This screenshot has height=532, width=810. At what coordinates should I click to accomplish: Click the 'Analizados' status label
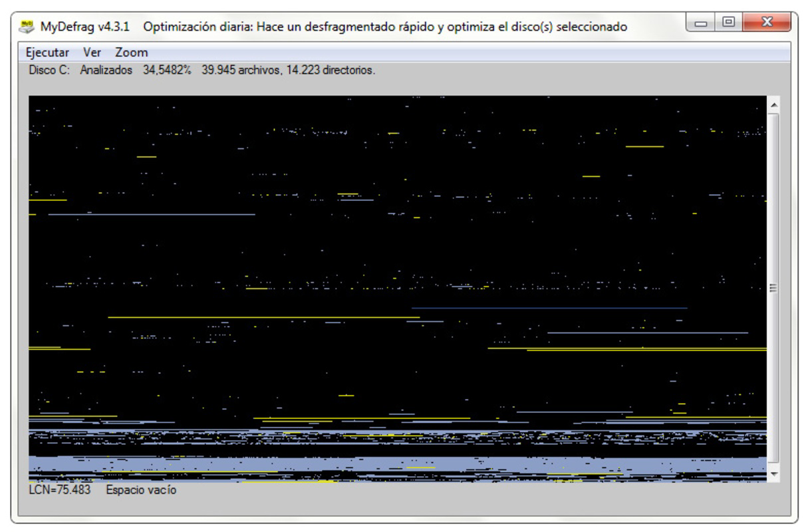106,70
